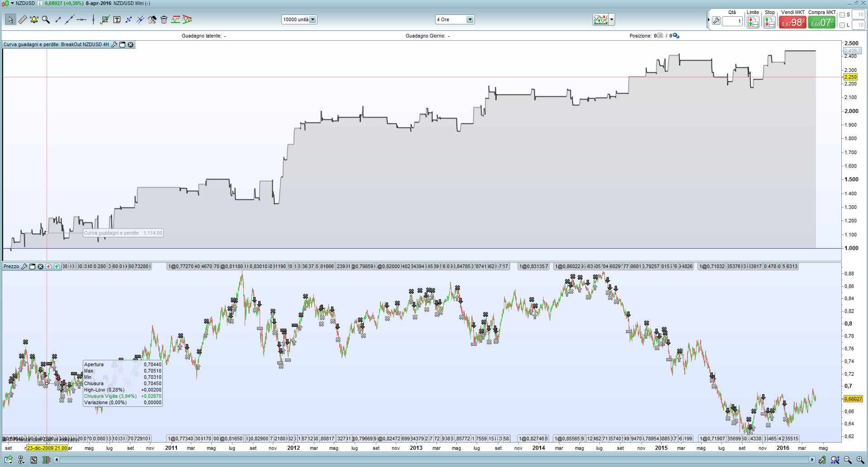Image resolution: width=868 pixels, height=467 pixels.
Task: Select the vertical line tool
Action: pyautogui.click(x=93, y=19)
